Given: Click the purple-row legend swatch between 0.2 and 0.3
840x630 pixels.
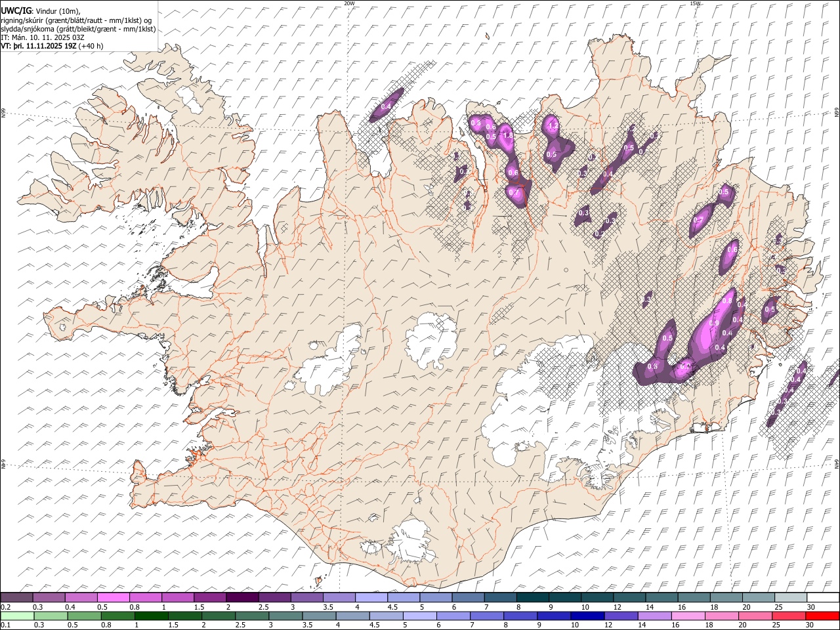Looking at the screenshot, I should click(17, 598).
